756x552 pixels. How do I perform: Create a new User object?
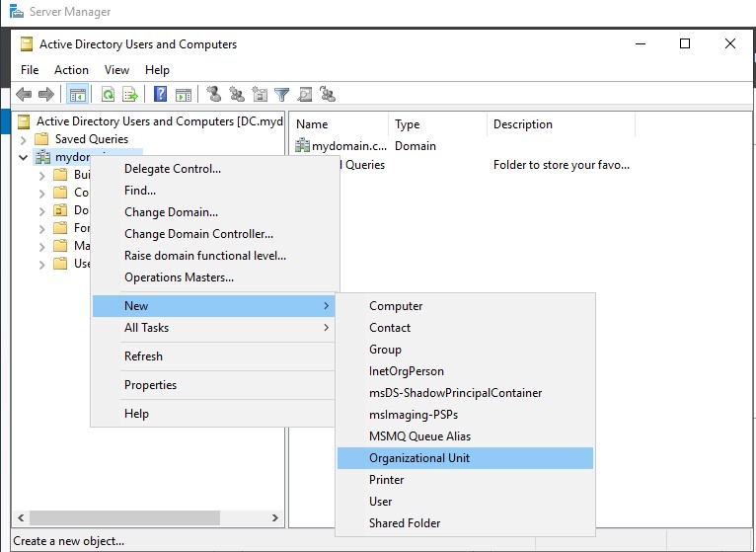pyautogui.click(x=465, y=502)
